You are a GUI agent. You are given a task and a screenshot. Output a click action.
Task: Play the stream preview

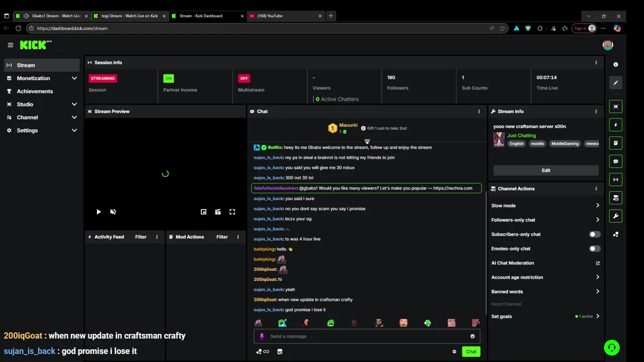[99, 212]
